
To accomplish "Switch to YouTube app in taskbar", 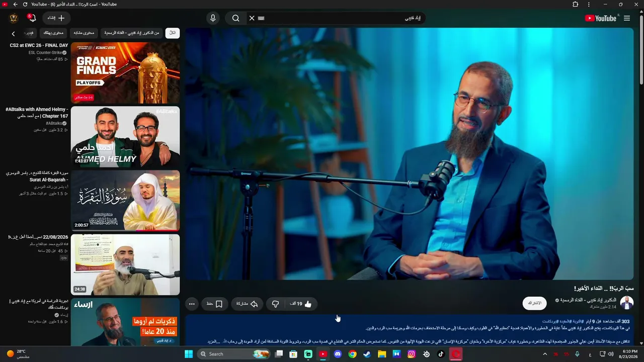I will click(x=323, y=354).
